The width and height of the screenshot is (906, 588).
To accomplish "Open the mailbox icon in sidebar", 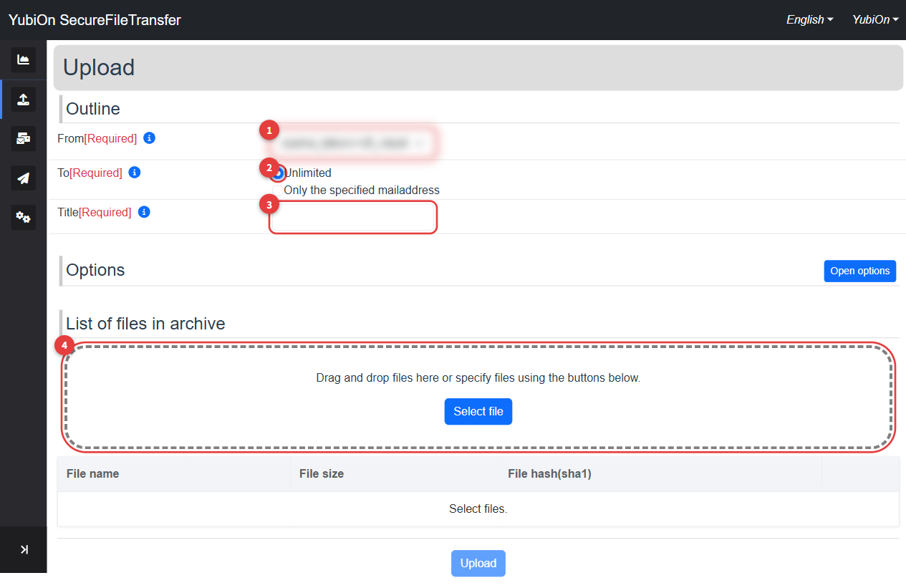I will (23, 138).
